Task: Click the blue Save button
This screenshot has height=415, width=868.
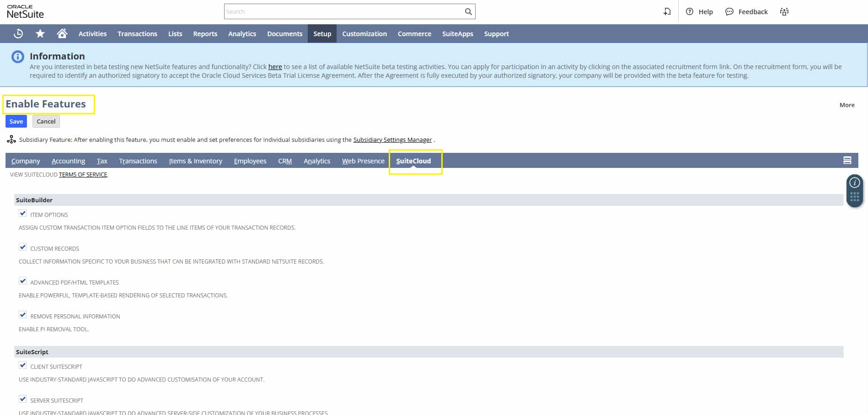Action: [x=16, y=121]
